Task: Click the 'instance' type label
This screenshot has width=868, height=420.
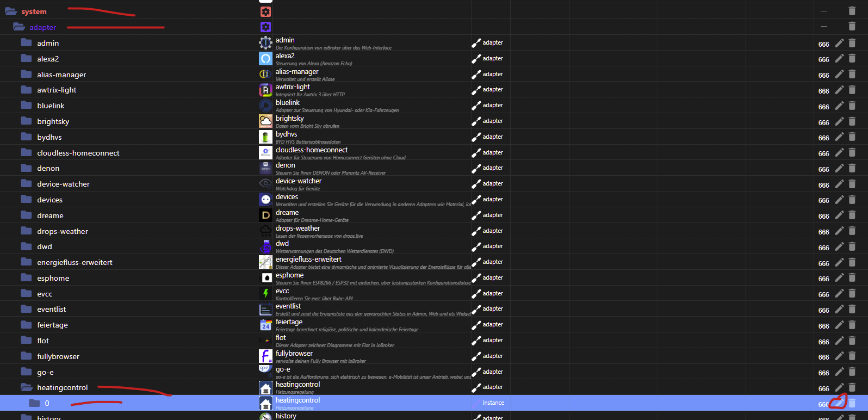Action: pyautogui.click(x=493, y=403)
